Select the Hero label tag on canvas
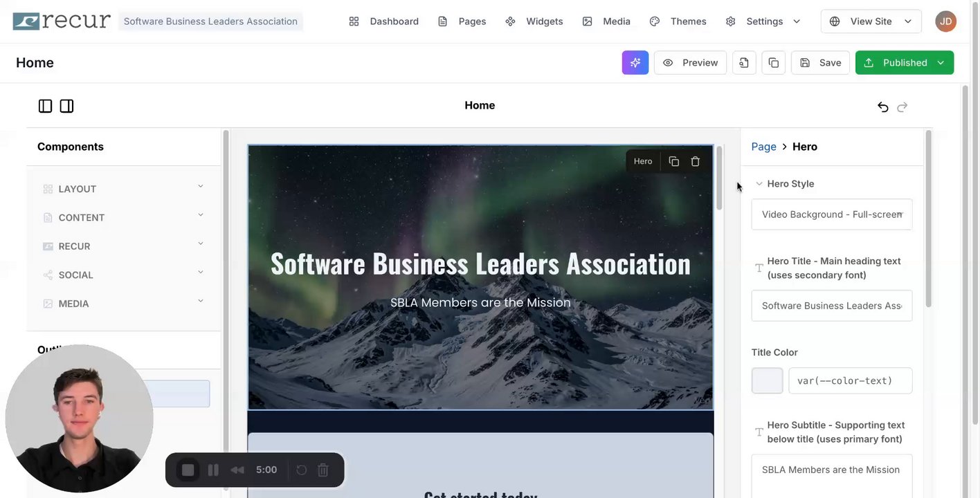980x498 pixels. (643, 161)
